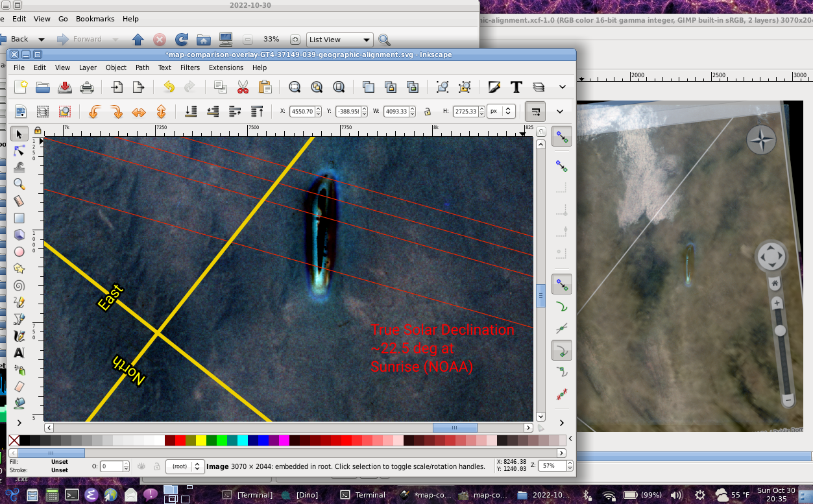This screenshot has height=504, width=813.
Task: Click the Undo arrow icon
Action: pyautogui.click(x=169, y=87)
